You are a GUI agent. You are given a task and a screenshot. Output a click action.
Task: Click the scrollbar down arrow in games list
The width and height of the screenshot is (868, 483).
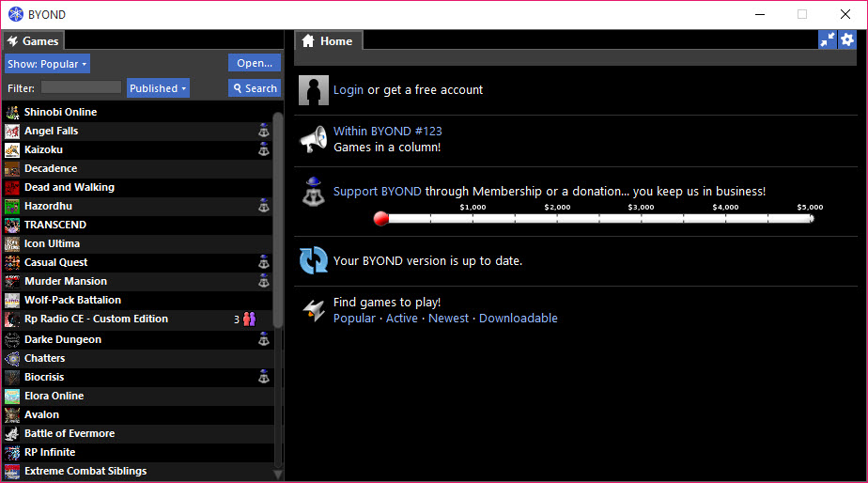click(x=278, y=475)
